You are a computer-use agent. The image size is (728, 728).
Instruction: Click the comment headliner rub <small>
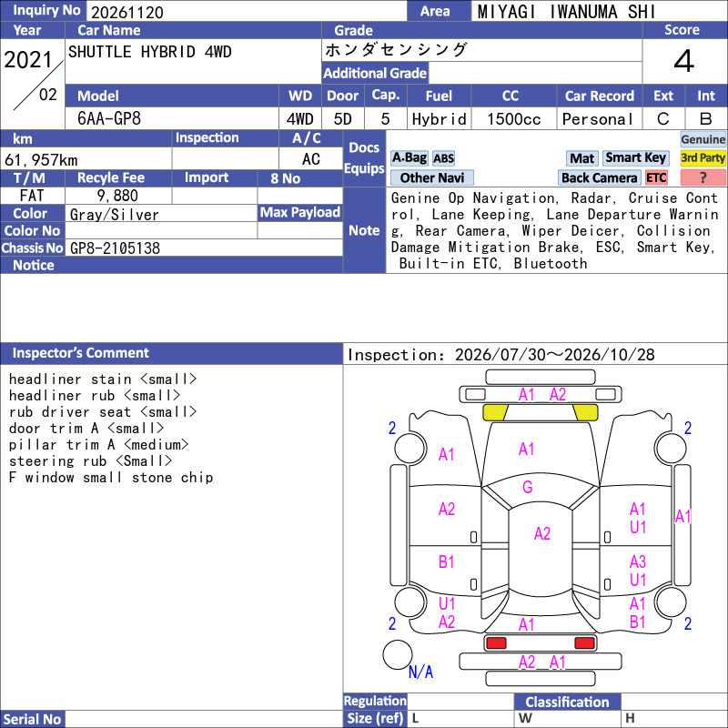95,396
